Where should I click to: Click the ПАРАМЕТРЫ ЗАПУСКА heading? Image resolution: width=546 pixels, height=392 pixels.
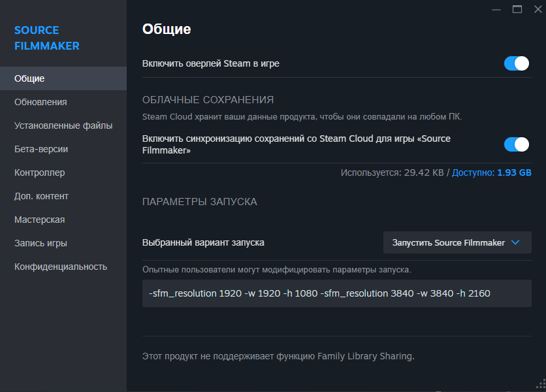(200, 202)
